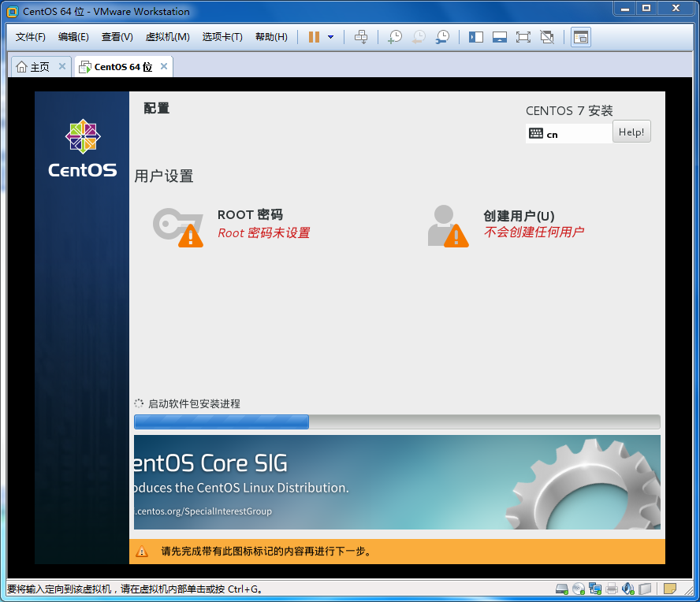
Task: Click the installation progress bar
Action: (397, 422)
